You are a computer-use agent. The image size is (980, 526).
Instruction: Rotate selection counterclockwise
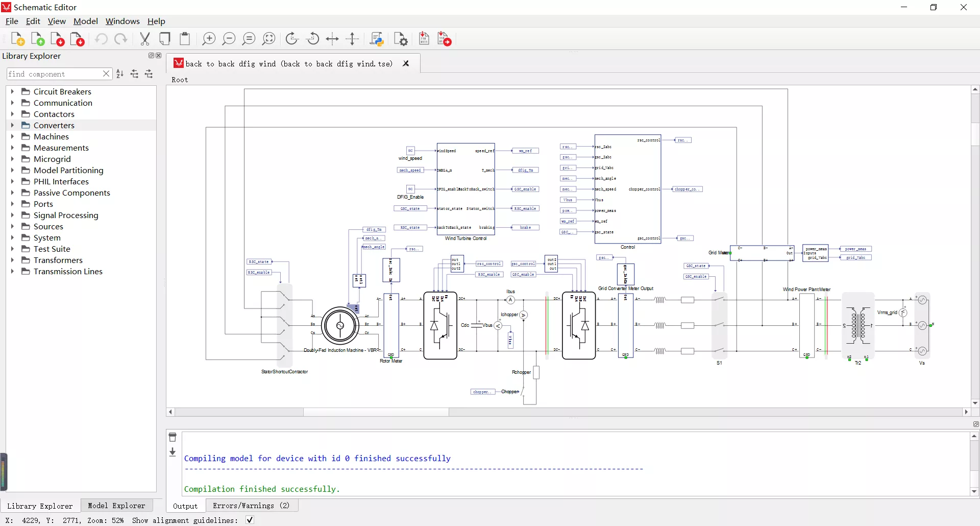(312, 39)
